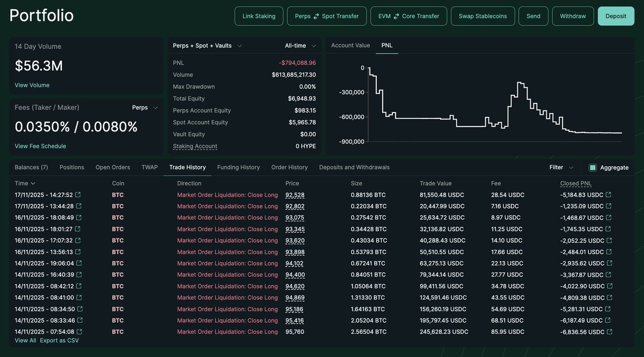The image size is (644, 357).
Task: Expand the Perps + Spot + Vaults dropdown
Action: [x=207, y=46]
